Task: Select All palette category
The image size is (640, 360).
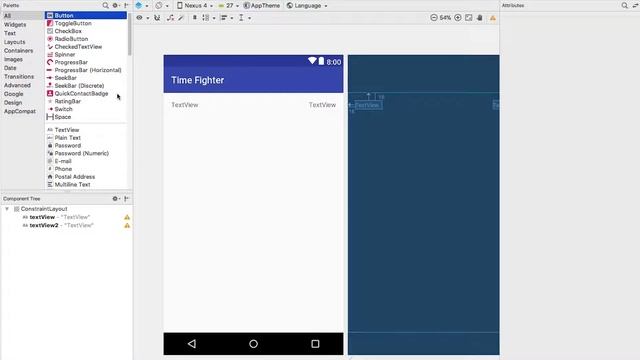Action: coord(8,16)
